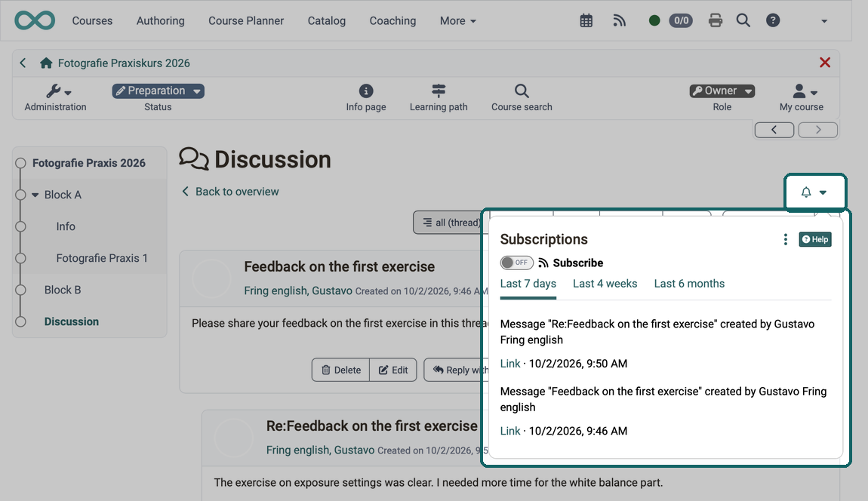Expand the More menu in navigation
Screen dimensions: 868x501
tap(458, 21)
